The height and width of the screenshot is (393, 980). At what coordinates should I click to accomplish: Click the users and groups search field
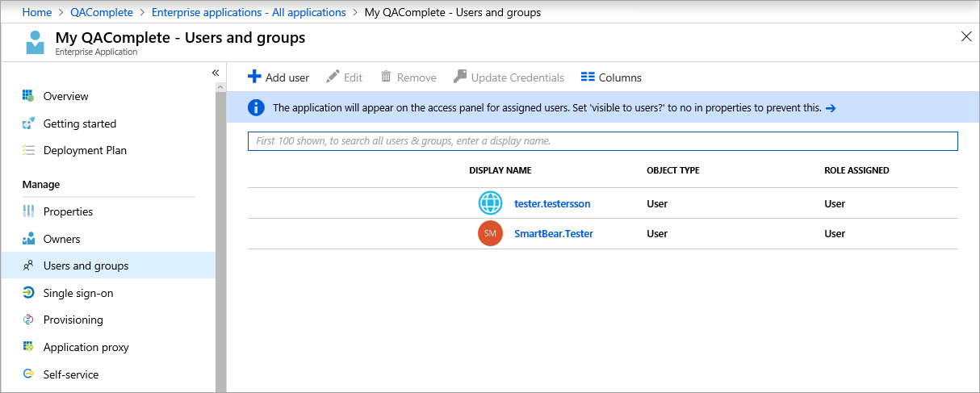[x=602, y=141]
